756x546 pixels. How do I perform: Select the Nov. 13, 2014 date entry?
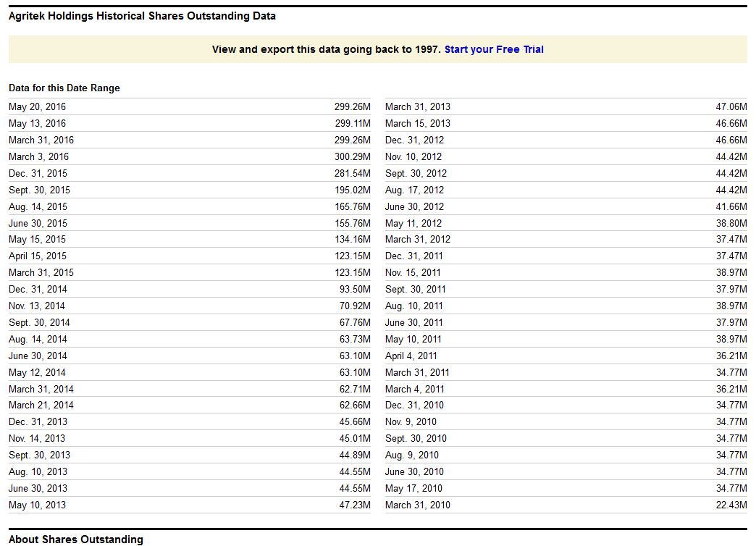click(37, 306)
